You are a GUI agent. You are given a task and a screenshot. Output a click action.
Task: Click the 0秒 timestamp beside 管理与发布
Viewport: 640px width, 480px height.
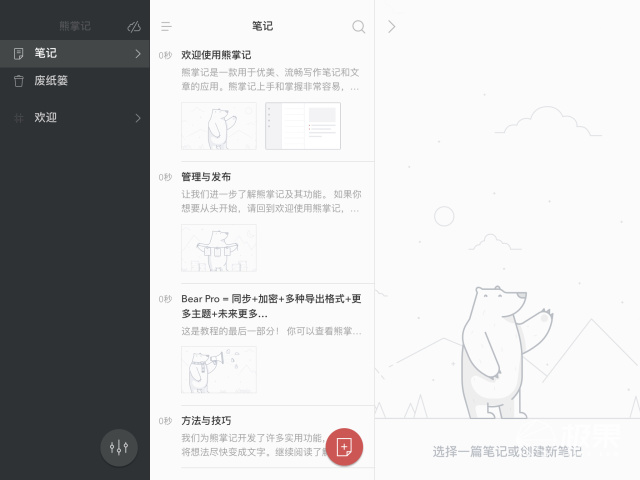(165, 177)
